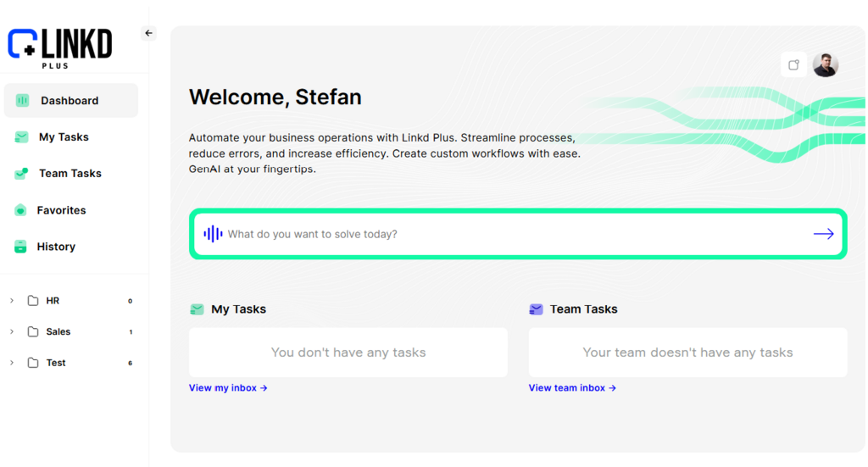868x467 pixels.
Task: Click the Test folder icon
Action: [33, 363]
